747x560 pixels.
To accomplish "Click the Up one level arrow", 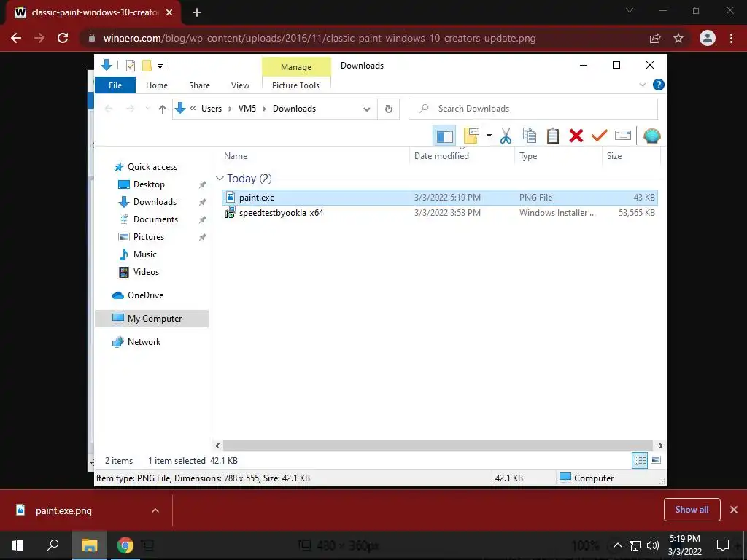I will (163, 109).
